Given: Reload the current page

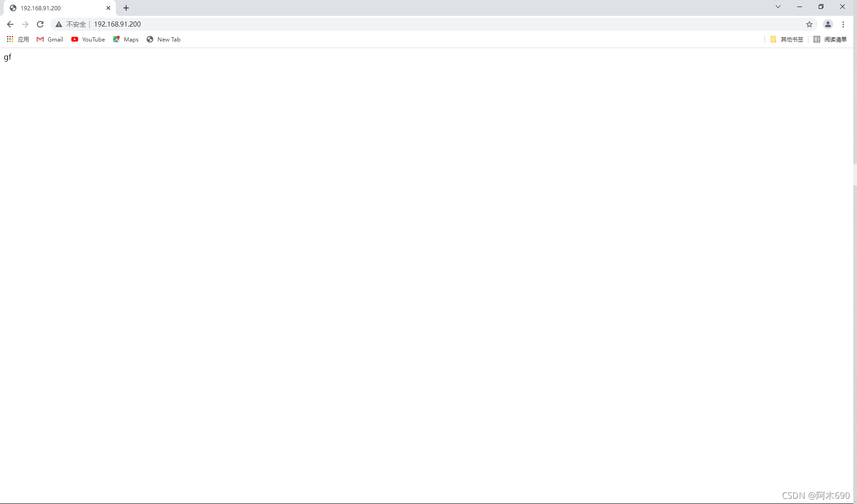Looking at the screenshot, I should (x=40, y=24).
